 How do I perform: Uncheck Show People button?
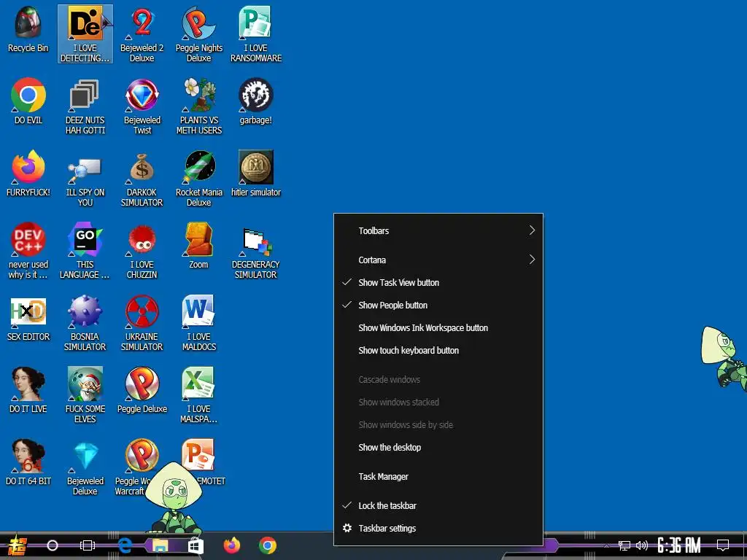click(438, 306)
